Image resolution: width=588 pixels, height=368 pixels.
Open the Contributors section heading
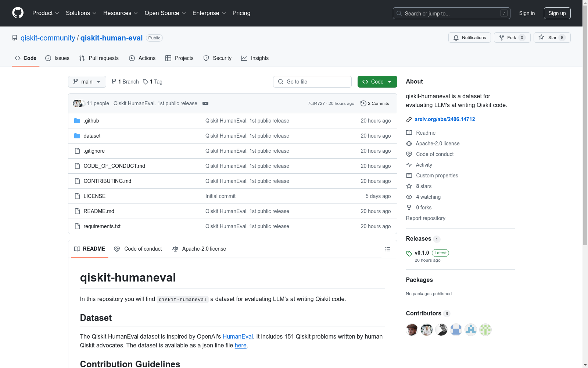point(424,314)
